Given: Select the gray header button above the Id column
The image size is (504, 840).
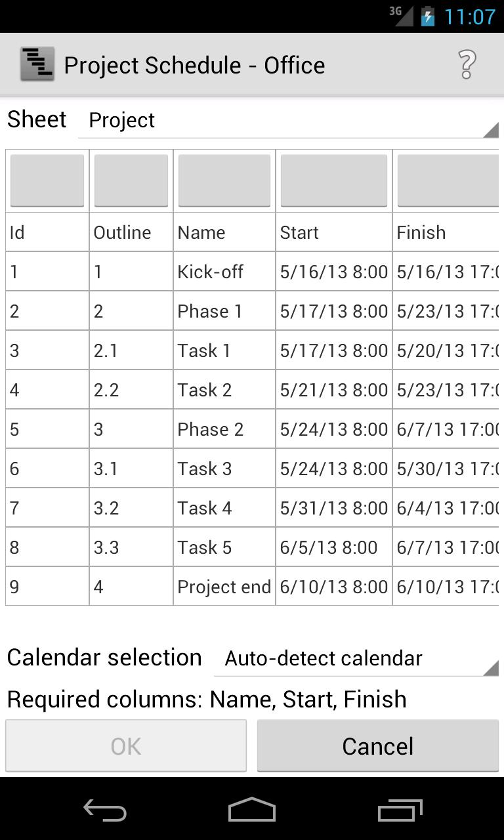Looking at the screenshot, I should point(47,180).
